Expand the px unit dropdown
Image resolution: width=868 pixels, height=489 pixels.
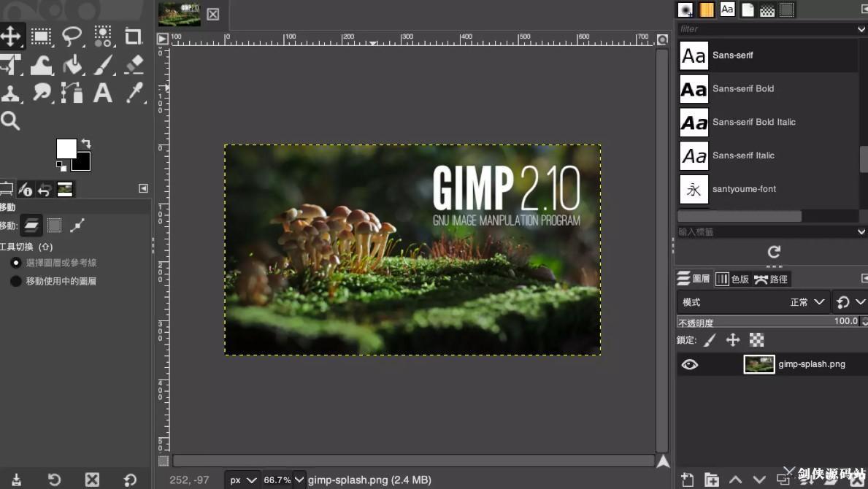pos(242,480)
